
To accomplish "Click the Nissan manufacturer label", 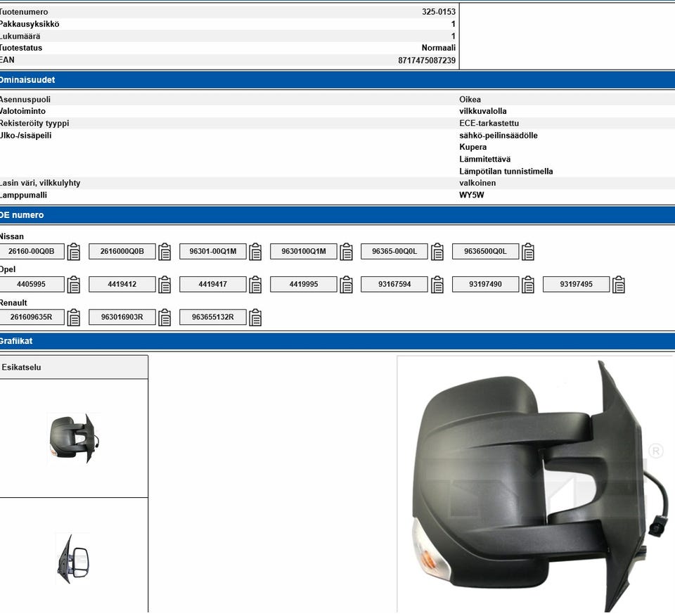I will [x=12, y=236].
